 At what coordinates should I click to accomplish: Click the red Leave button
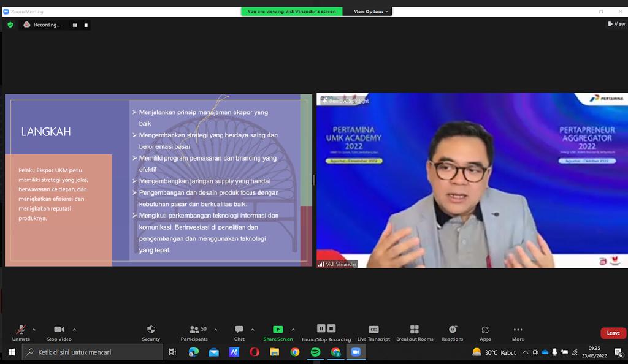(x=613, y=333)
